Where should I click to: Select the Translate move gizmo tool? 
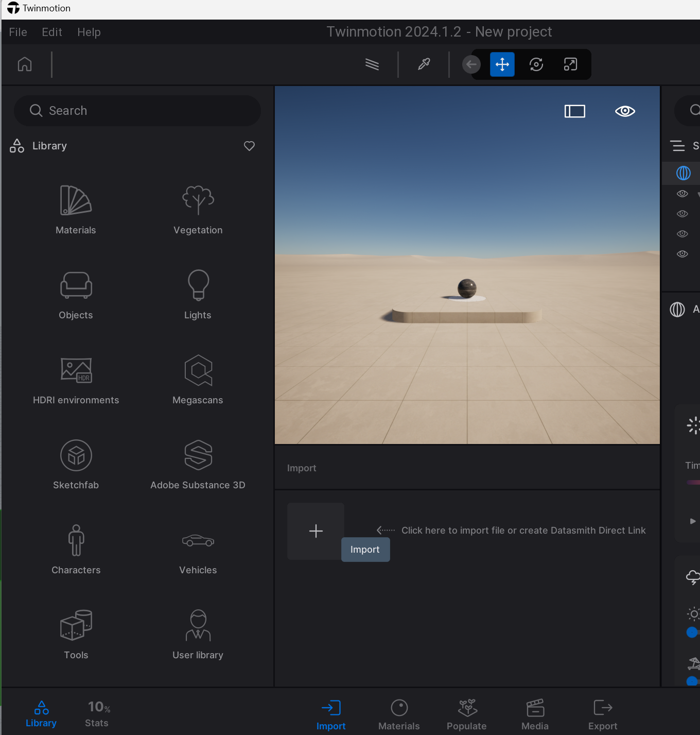[502, 64]
